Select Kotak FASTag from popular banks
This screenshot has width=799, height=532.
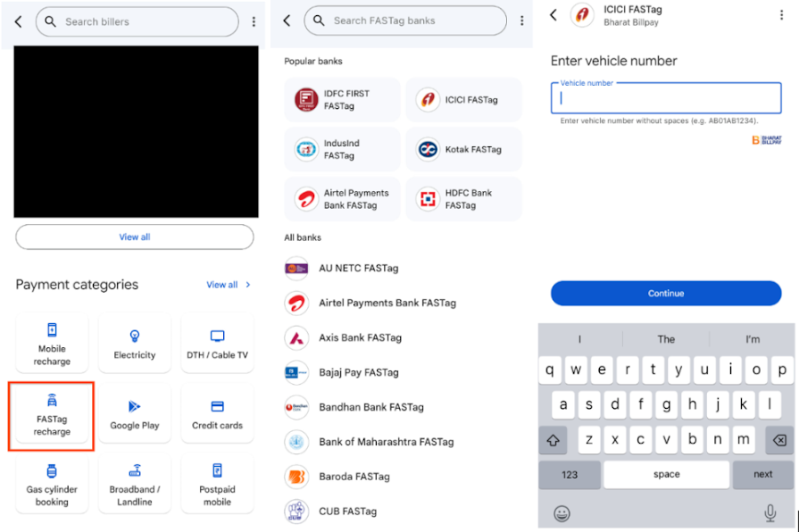pos(463,149)
